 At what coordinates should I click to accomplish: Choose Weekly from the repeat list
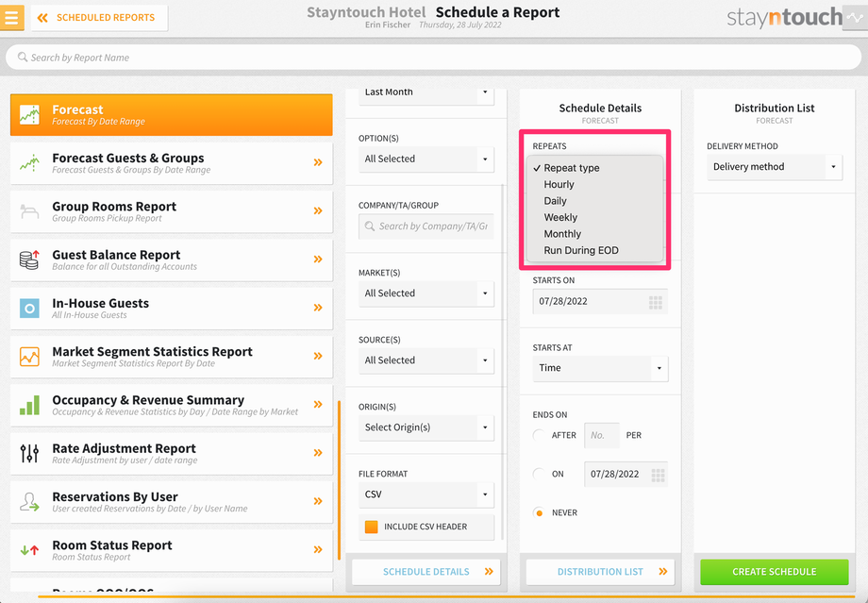point(595,218)
